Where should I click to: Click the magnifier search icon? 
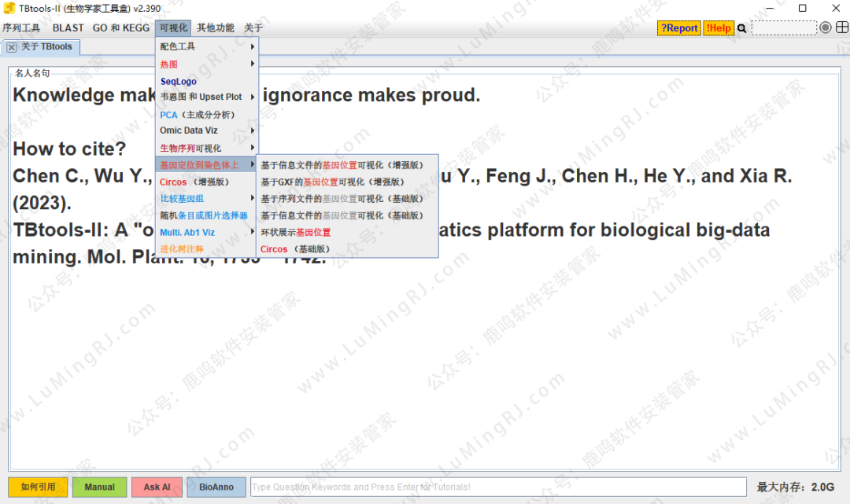click(x=741, y=28)
